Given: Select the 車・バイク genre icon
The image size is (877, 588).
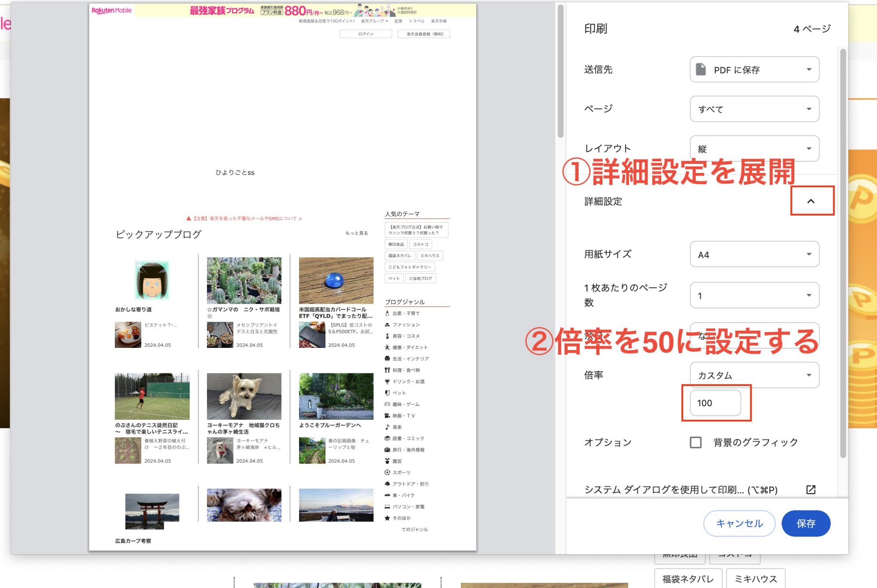Looking at the screenshot, I should 387,495.
